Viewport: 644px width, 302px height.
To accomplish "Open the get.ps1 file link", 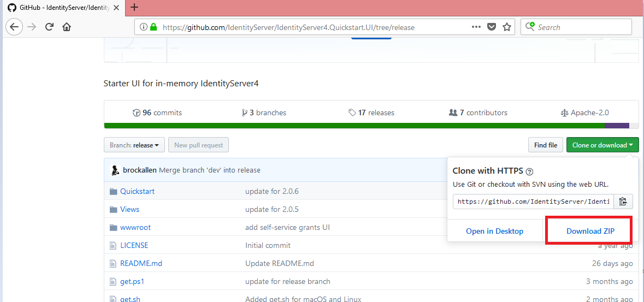I will (132, 281).
